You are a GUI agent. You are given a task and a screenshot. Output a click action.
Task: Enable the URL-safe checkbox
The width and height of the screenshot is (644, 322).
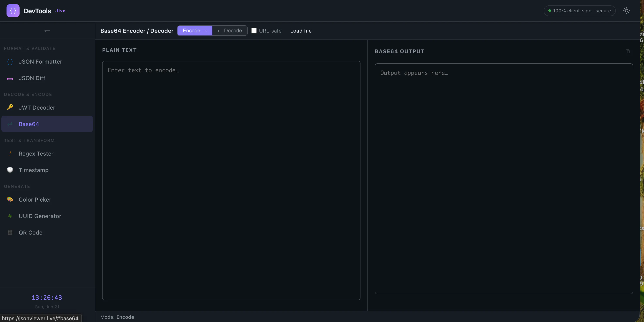tap(254, 30)
